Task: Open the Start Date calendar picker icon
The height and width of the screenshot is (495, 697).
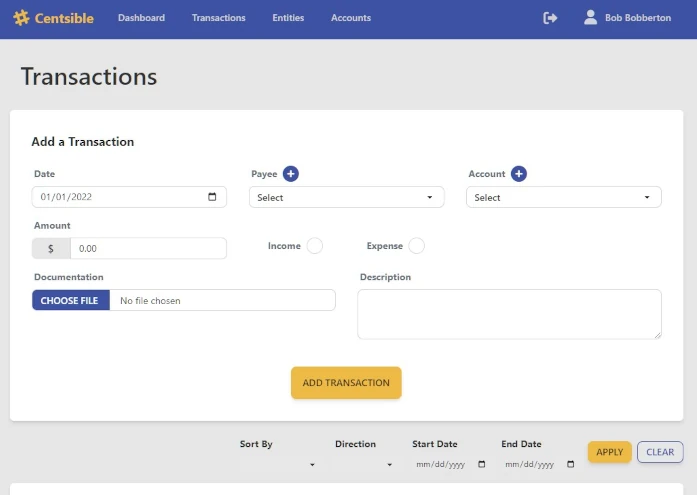Action: [481, 464]
